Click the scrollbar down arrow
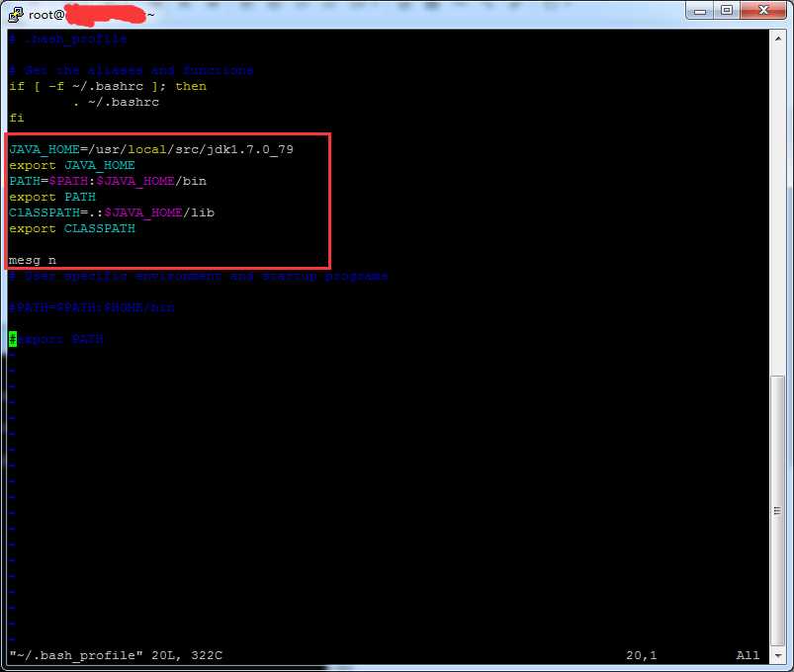Viewport: 794px width, 672px height. click(x=778, y=656)
